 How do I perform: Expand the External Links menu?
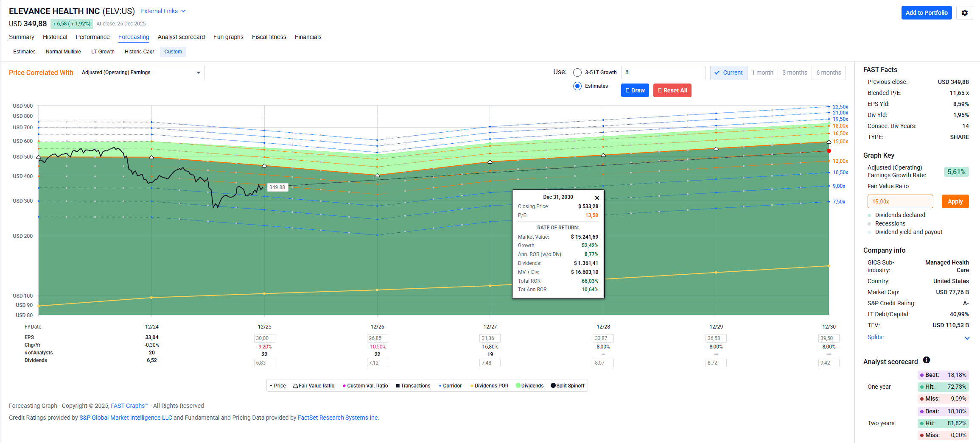click(163, 11)
